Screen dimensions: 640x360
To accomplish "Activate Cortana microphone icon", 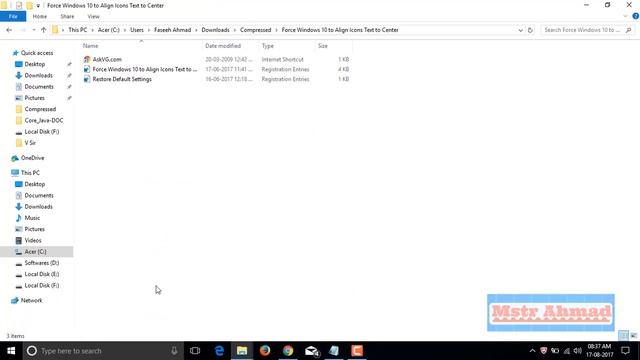I will click(x=174, y=351).
